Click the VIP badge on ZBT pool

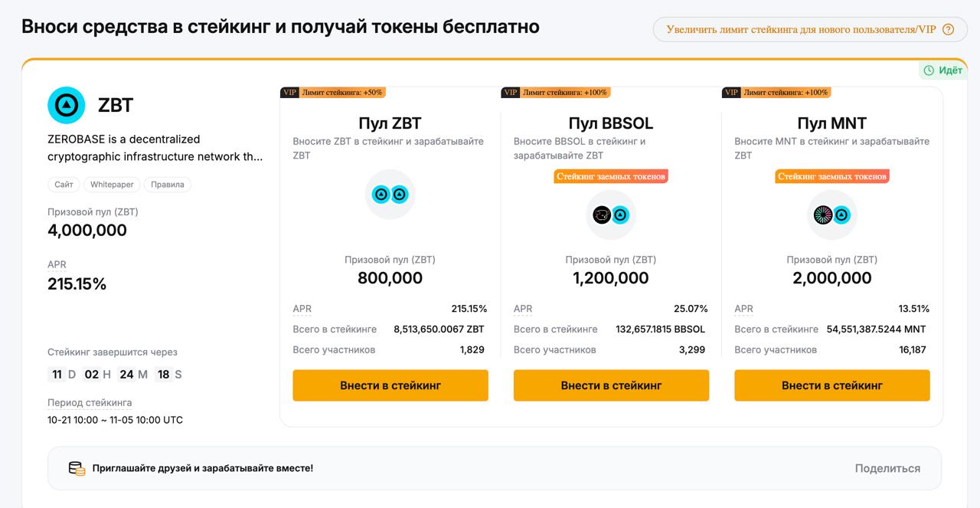click(x=289, y=93)
